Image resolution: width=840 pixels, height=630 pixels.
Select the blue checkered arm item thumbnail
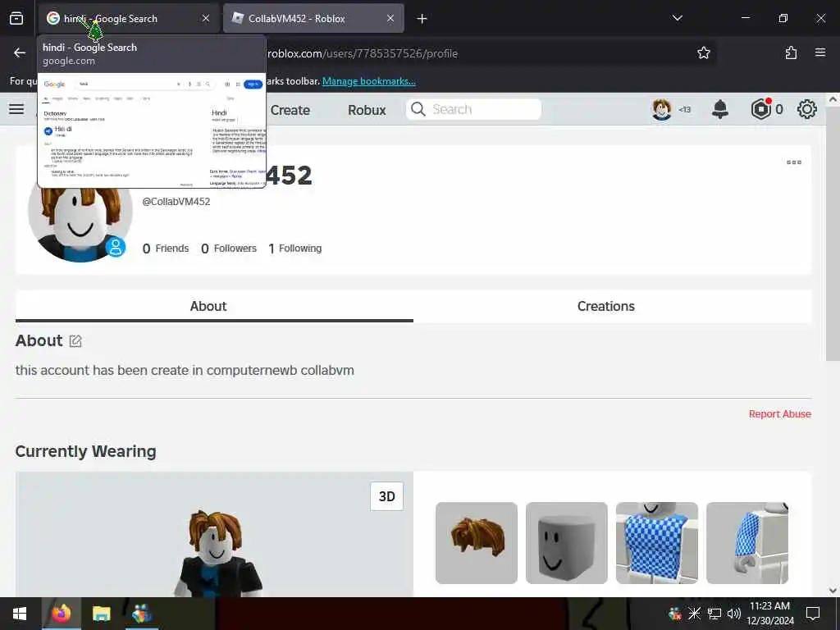click(746, 543)
